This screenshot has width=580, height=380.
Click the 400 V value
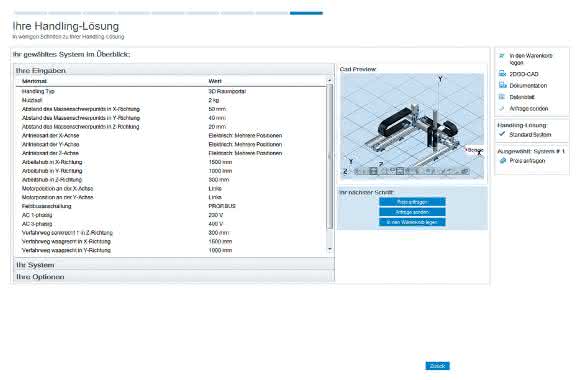[x=216, y=224]
